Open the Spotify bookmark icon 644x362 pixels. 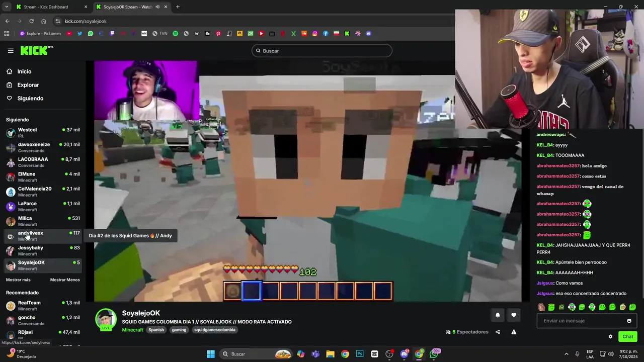click(x=175, y=34)
